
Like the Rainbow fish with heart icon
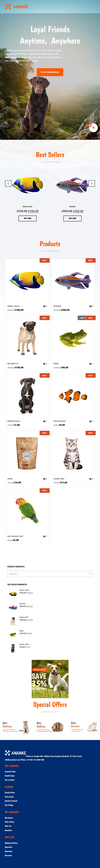coord(90,306)
